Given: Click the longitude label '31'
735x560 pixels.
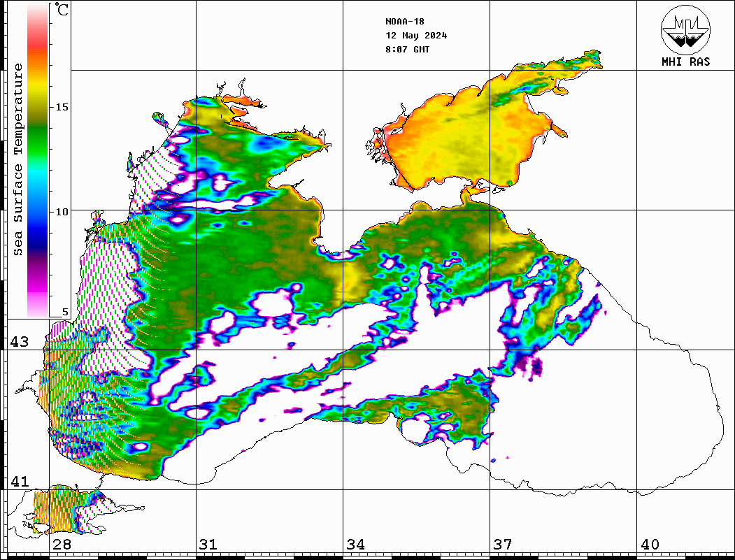Looking at the screenshot, I should (x=208, y=545).
